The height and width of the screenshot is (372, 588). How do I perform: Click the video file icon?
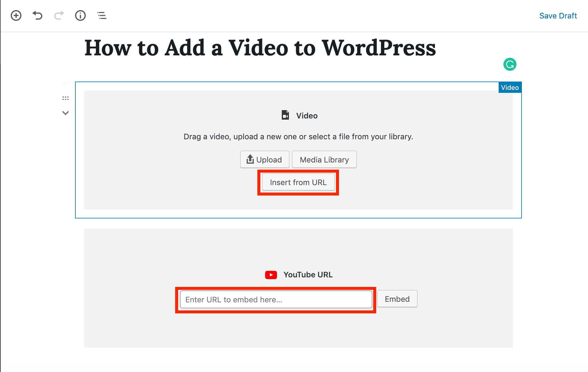[285, 115]
